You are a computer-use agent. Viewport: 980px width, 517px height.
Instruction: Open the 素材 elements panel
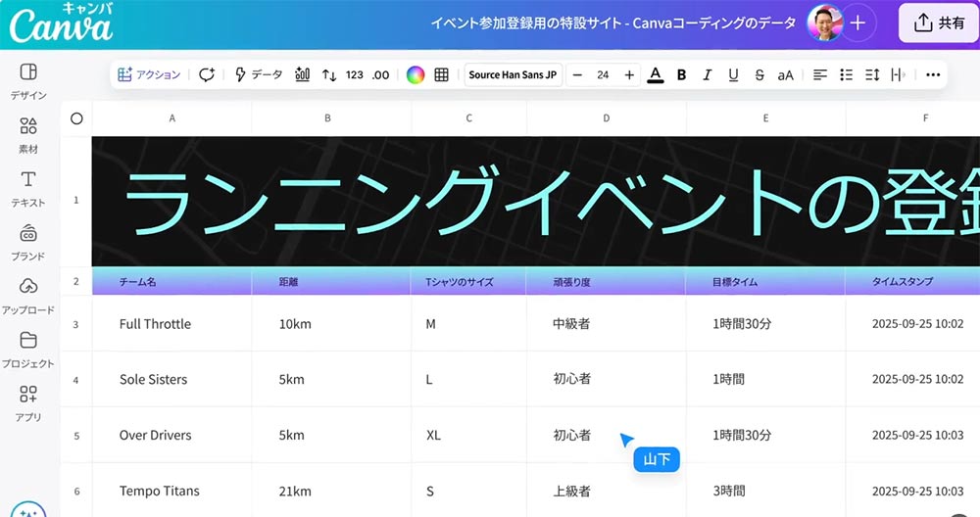pos(28,133)
